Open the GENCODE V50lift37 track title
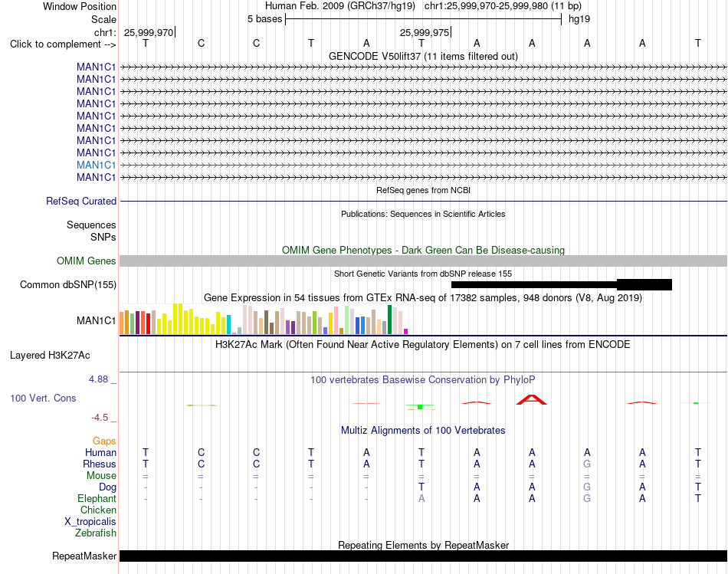The height and width of the screenshot is (574, 728). point(423,56)
